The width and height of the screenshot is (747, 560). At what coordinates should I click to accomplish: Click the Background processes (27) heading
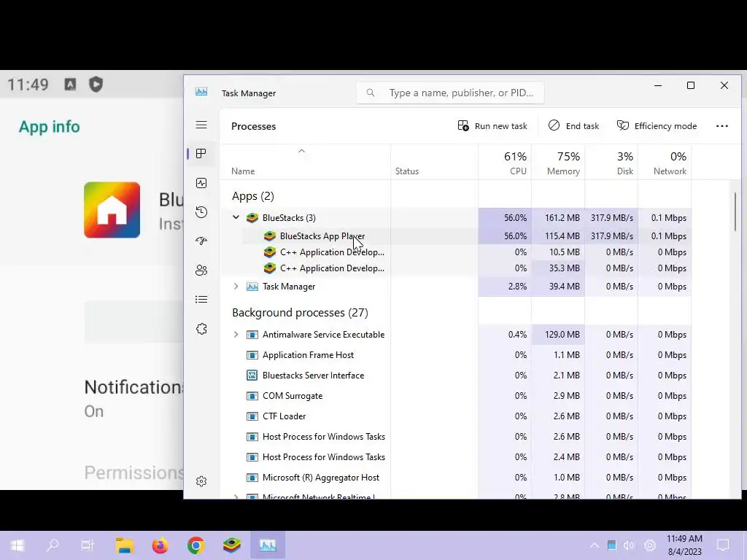(x=300, y=312)
